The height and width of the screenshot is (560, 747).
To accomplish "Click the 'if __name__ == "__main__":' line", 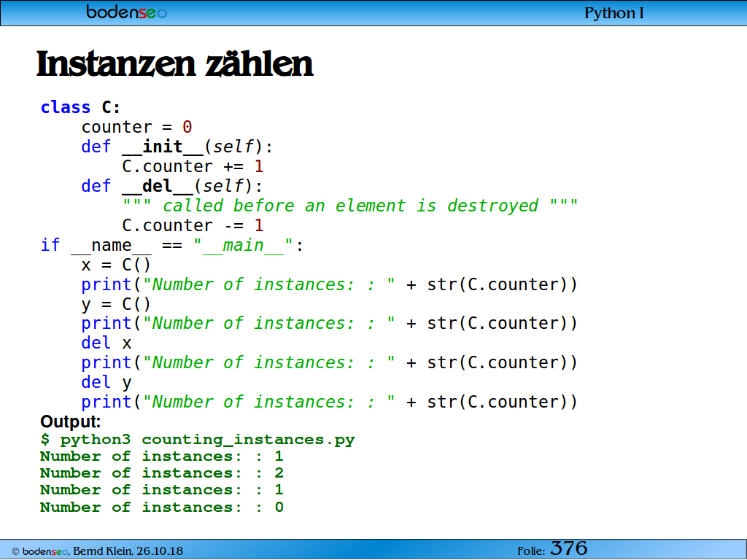I will pos(171,245).
